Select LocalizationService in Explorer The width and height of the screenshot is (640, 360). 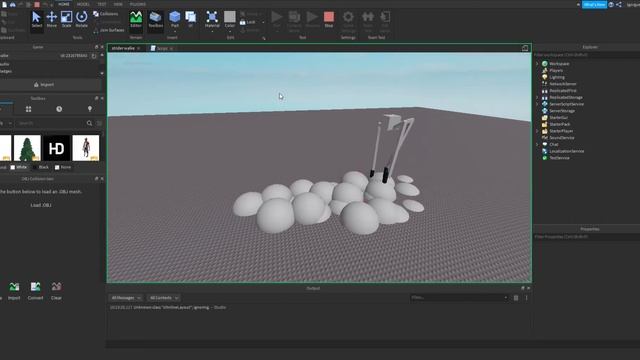point(567,151)
